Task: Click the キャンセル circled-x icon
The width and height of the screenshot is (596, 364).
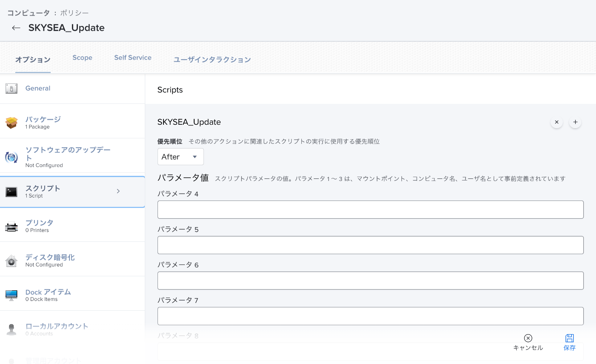Action: coord(528,338)
